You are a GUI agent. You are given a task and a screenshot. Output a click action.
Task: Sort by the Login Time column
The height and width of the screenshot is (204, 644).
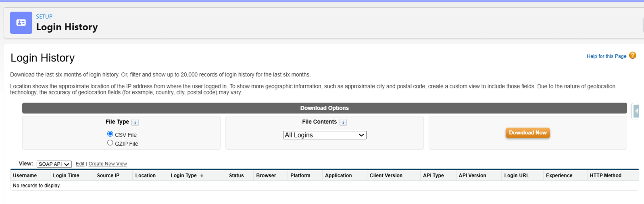coord(66,175)
